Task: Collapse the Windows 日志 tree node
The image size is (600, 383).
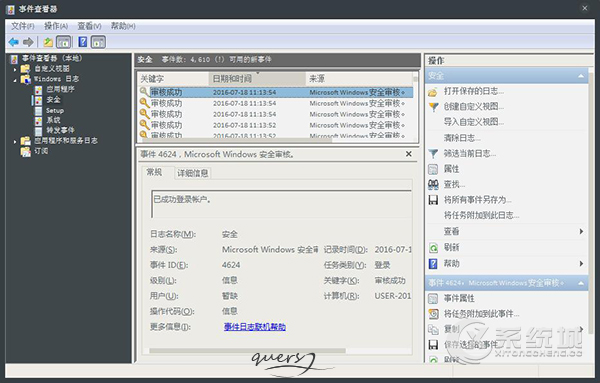Action: tap(15, 80)
